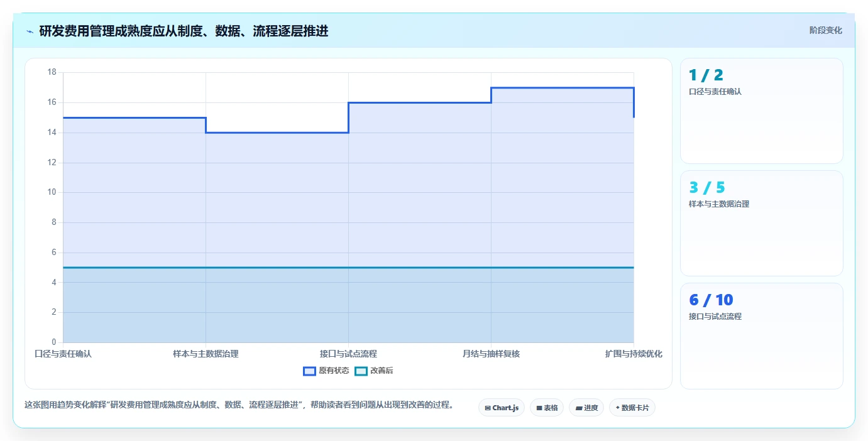Viewport: 868px width, 441px height.
Task: Click the lightning icon beside the title
Action: point(30,31)
